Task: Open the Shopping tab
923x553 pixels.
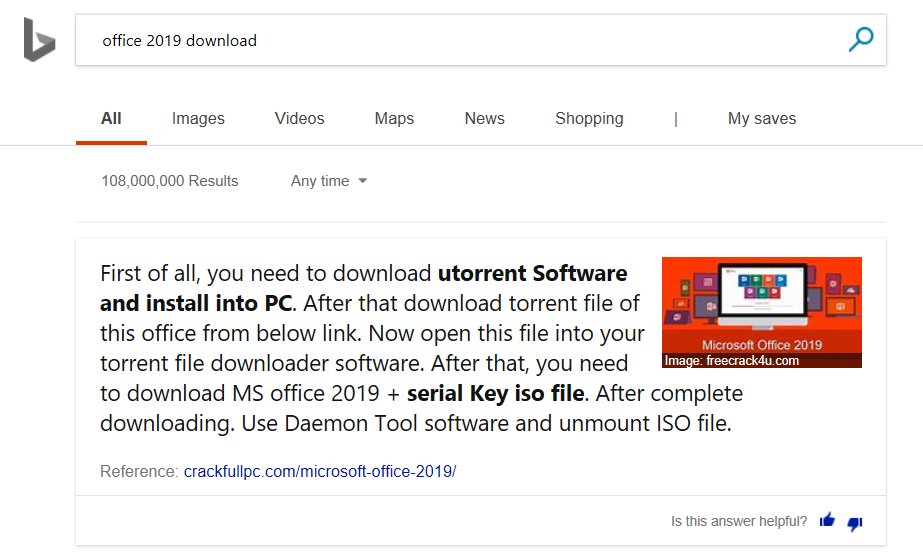Action: (x=589, y=118)
